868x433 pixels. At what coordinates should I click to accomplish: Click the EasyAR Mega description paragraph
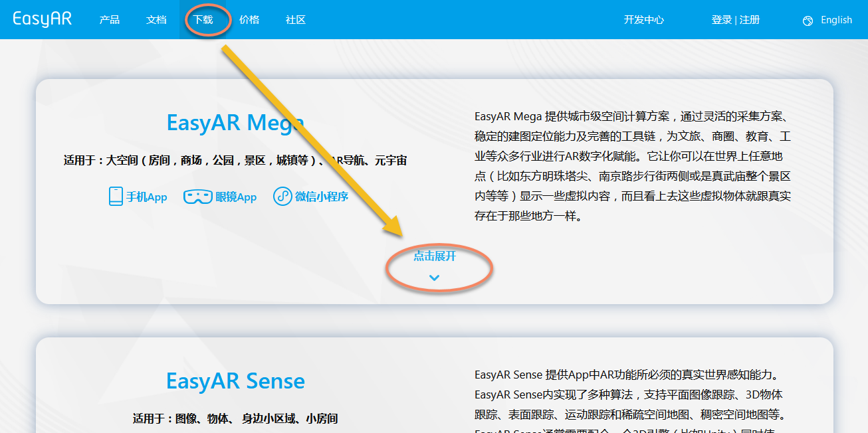click(x=633, y=167)
